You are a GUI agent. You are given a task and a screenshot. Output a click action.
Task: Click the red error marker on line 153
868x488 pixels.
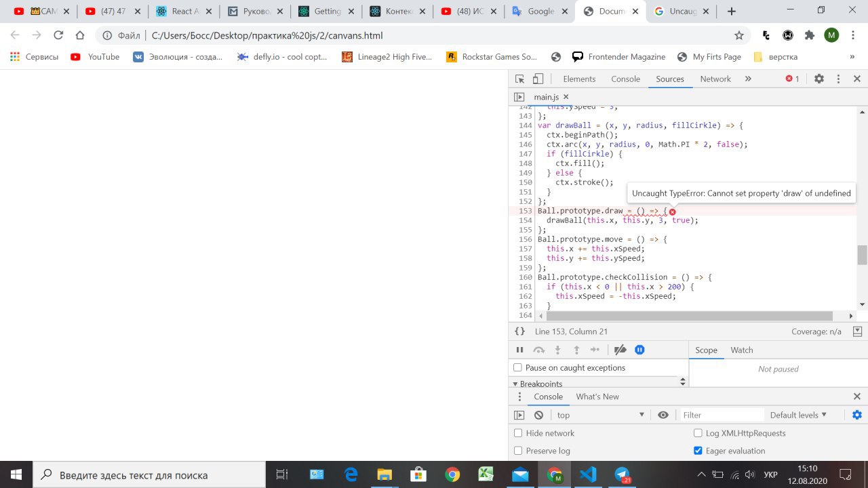672,211
